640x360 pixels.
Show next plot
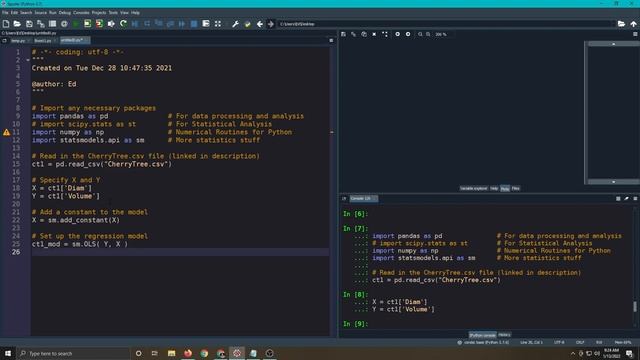point(408,34)
